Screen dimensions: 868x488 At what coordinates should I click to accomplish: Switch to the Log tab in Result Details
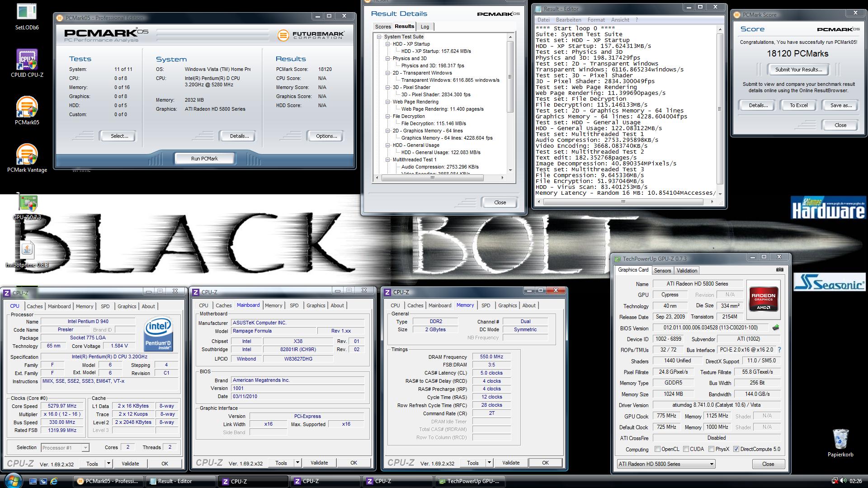425,27
